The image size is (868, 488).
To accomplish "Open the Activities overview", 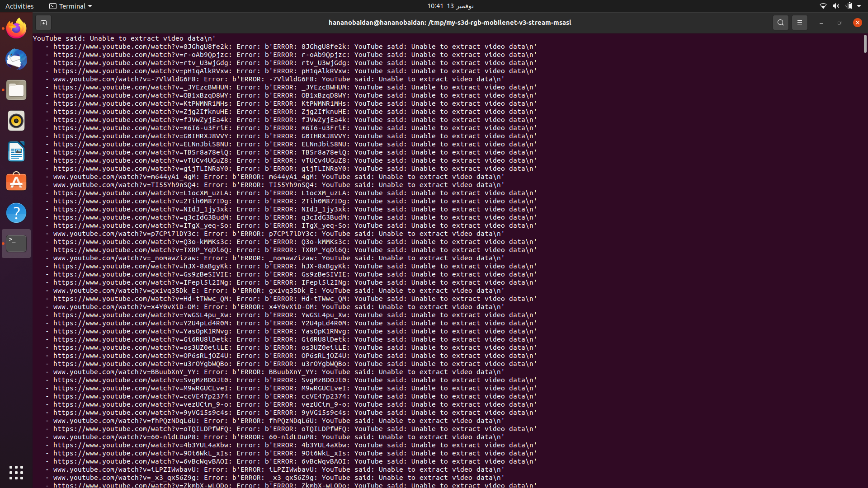I will point(19,6).
